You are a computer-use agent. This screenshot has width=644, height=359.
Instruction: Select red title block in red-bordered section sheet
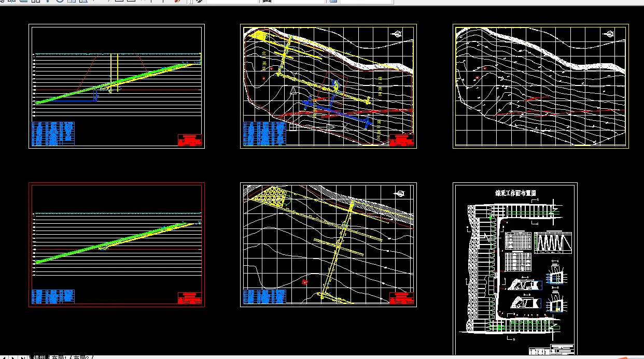pos(190,298)
